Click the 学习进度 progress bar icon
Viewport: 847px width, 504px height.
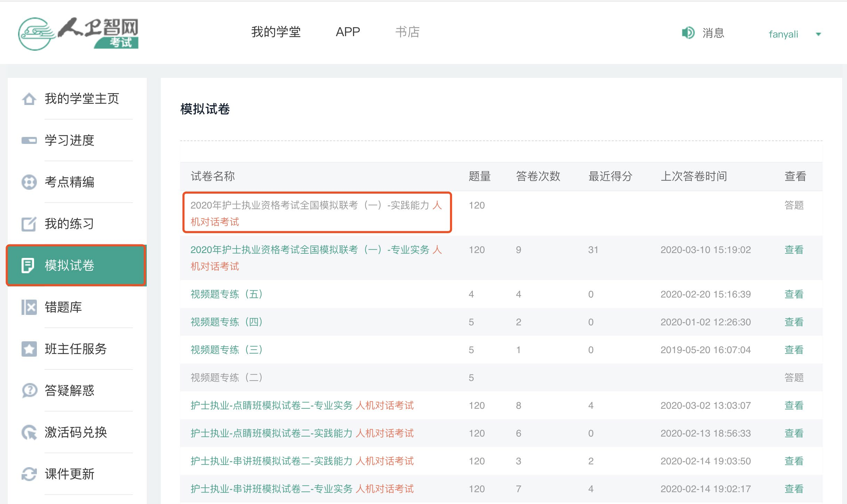pyautogui.click(x=29, y=140)
